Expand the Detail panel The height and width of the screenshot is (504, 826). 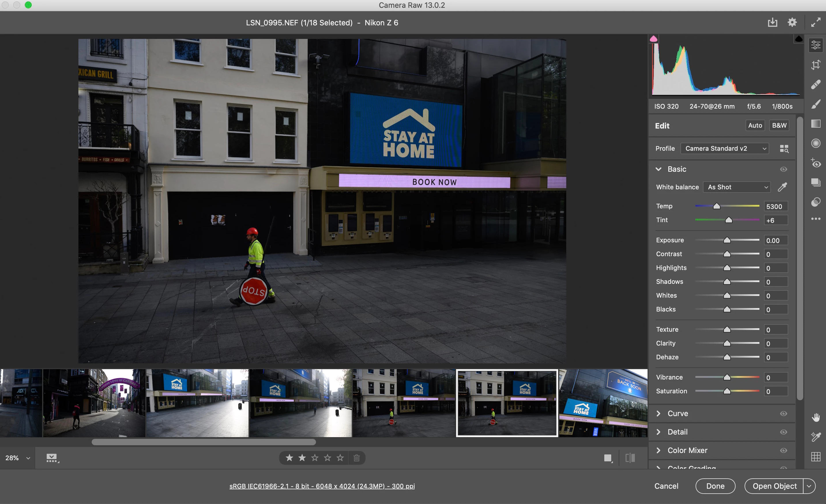coord(677,432)
